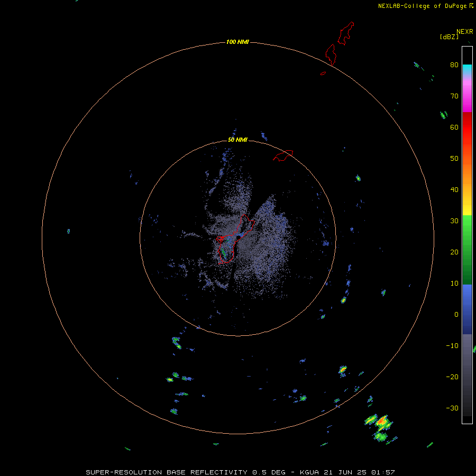Click the 50 value on the dBZ scale

click(454, 159)
